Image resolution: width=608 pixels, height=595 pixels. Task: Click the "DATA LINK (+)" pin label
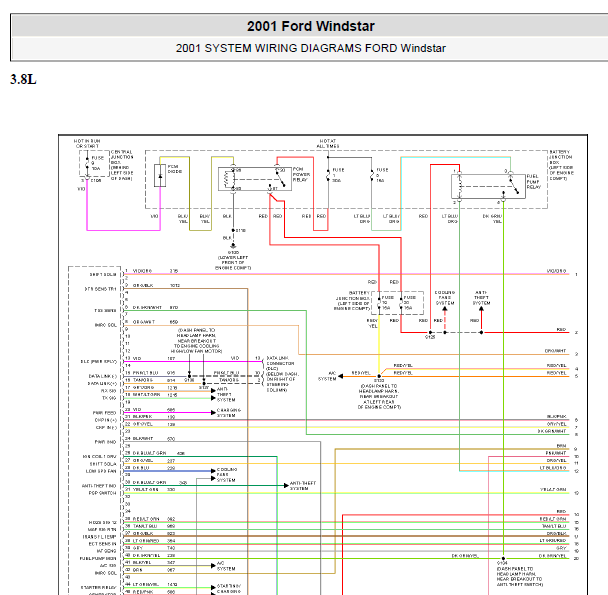tap(102, 384)
